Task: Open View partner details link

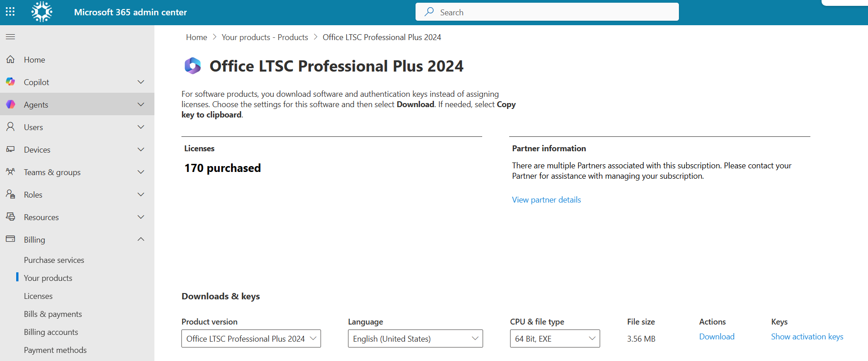Action: tap(546, 199)
